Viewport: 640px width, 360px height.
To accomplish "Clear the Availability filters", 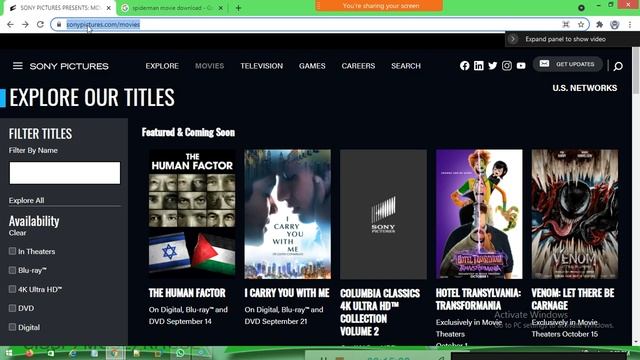I will pos(18,233).
